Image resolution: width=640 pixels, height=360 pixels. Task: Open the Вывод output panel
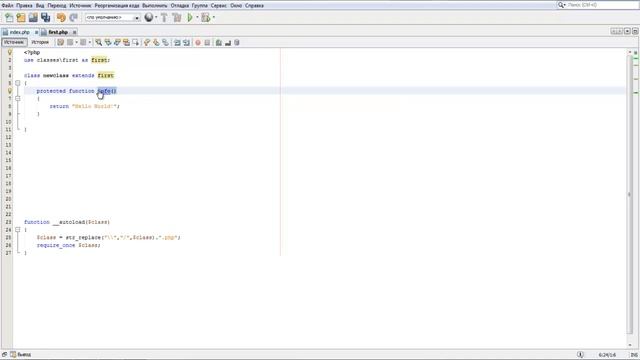point(21,355)
